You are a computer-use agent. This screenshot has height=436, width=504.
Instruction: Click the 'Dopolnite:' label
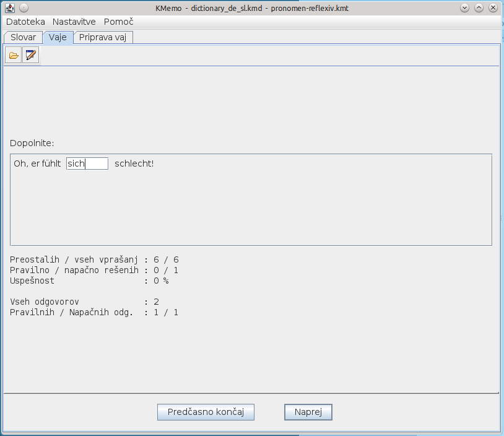click(x=32, y=143)
